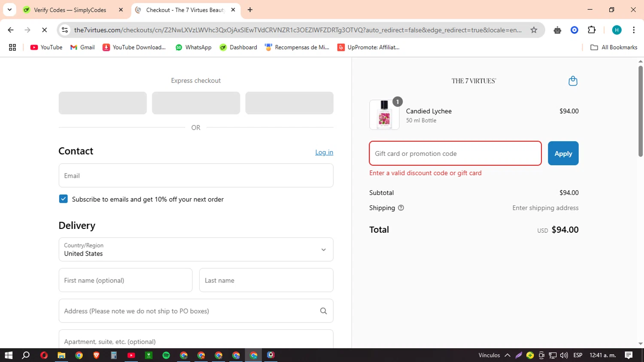Click the first express checkout button
Screen dimensions: 644x362
coord(103,103)
